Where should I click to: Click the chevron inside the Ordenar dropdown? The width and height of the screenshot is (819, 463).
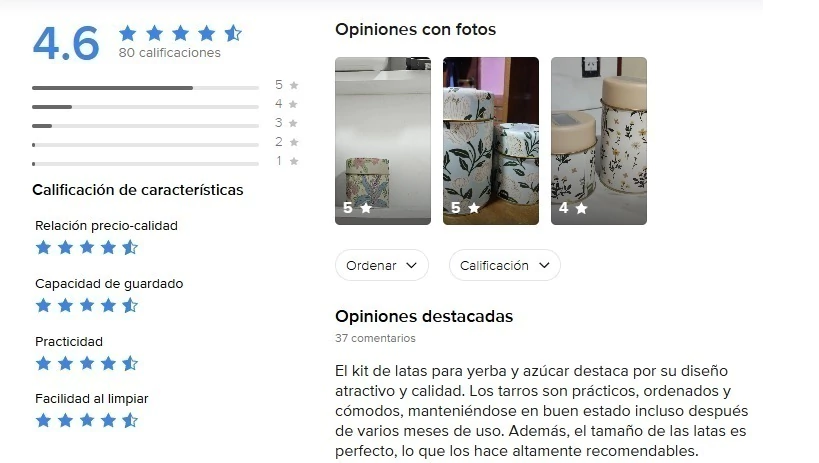point(411,265)
